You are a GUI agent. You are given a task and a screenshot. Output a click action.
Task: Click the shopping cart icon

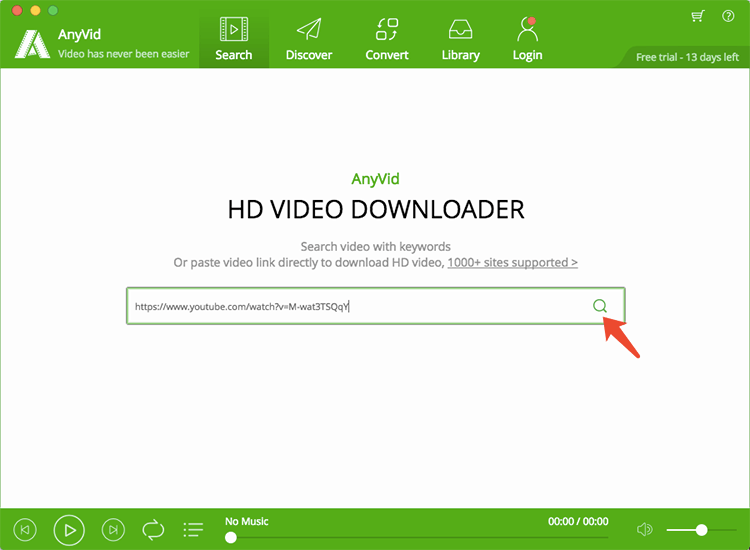click(698, 16)
